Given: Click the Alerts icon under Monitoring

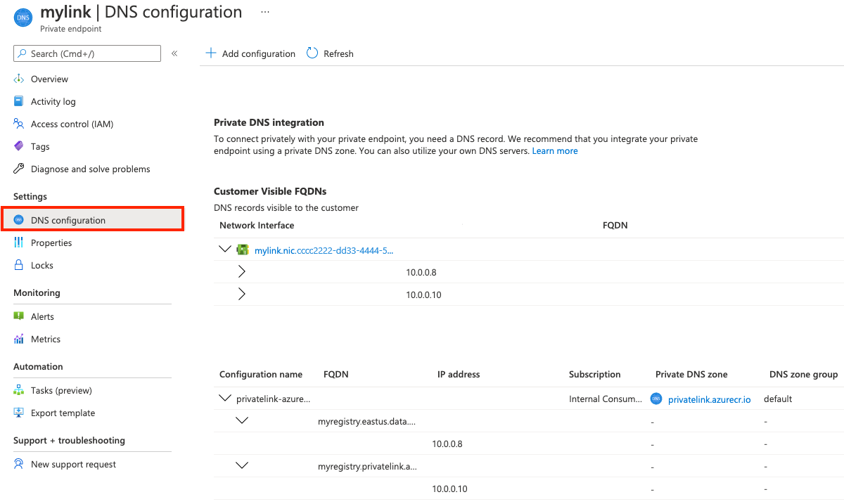Looking at the screenshot, I should point(19,316).
